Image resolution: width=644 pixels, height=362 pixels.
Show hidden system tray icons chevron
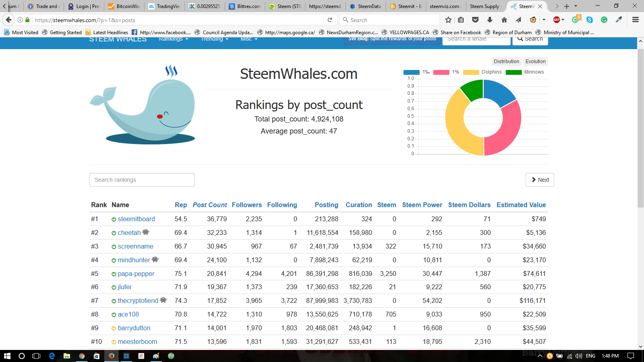pos(540,356)
